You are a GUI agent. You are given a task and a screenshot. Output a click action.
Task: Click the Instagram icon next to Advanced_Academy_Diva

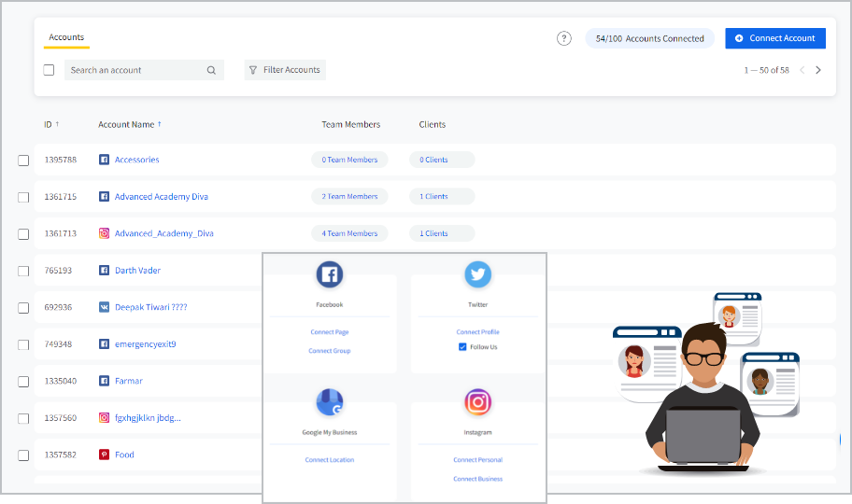click(104, 233)
